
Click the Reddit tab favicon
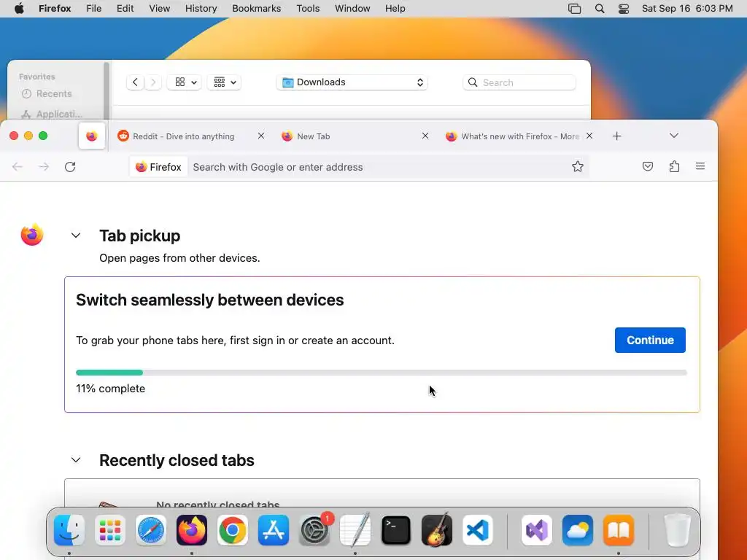point(123,136)
